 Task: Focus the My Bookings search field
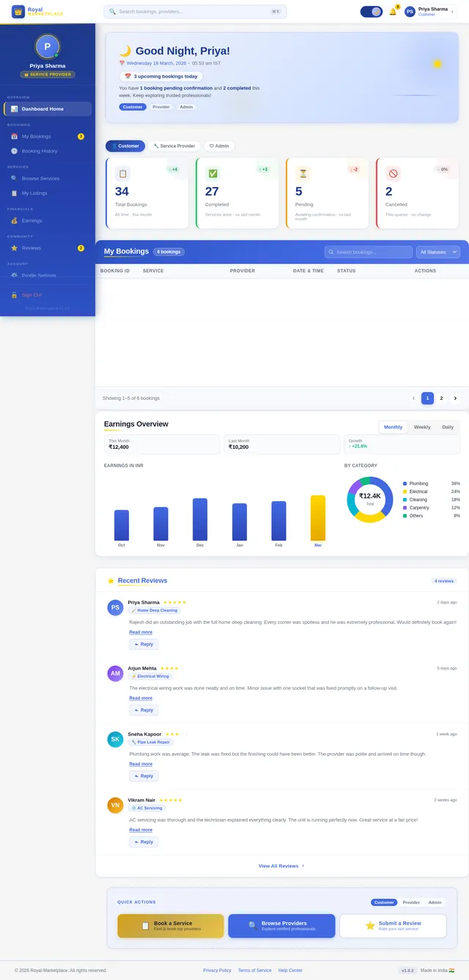coord(369,252)
